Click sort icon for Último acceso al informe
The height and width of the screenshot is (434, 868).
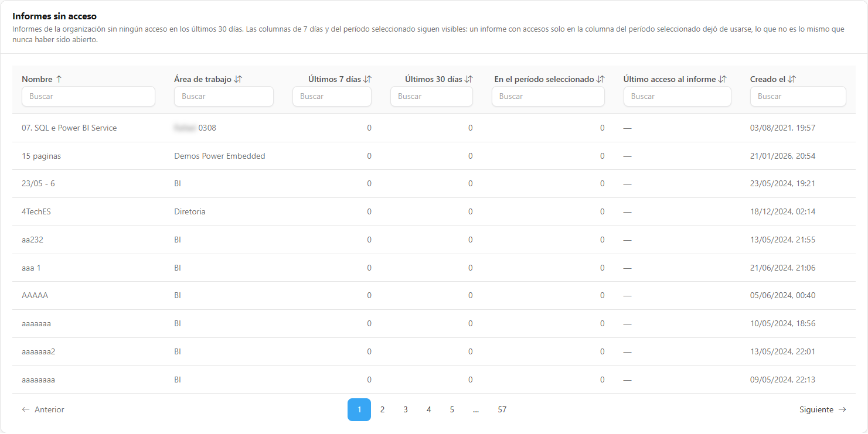click(x=723, y=79)
